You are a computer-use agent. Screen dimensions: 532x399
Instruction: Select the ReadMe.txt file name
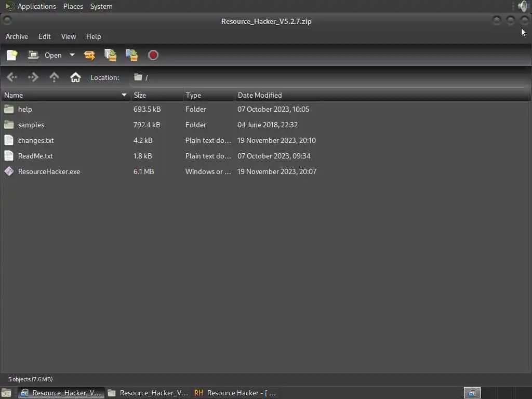pos(36,156)
